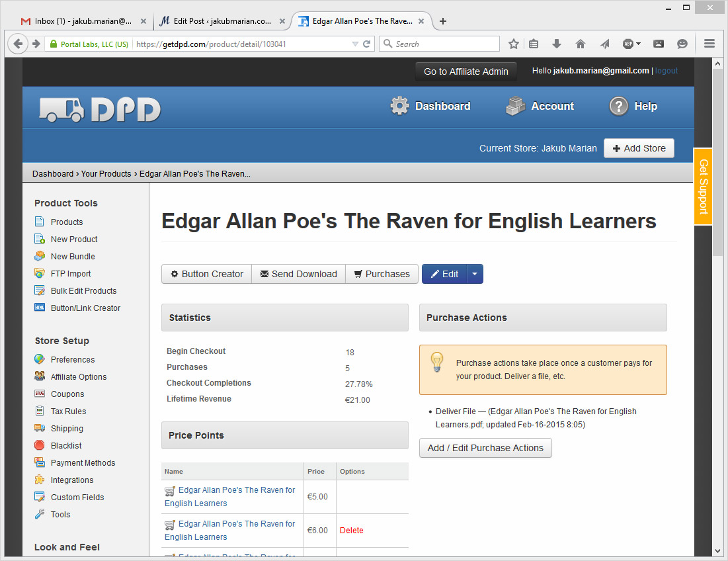The height and width of the screenshot is (561, 728).
Task: Click the Shipping truck icon
Action: pos(40,428)
